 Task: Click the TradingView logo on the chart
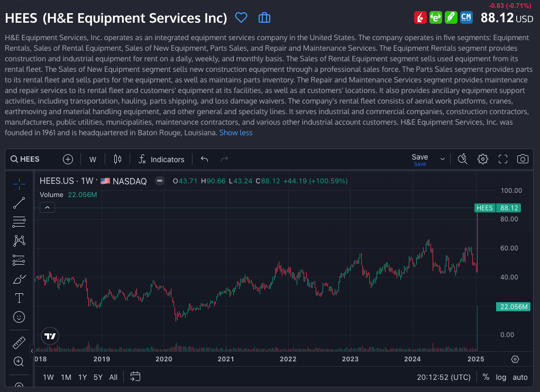pyautogui.click(x=50, y=336)
